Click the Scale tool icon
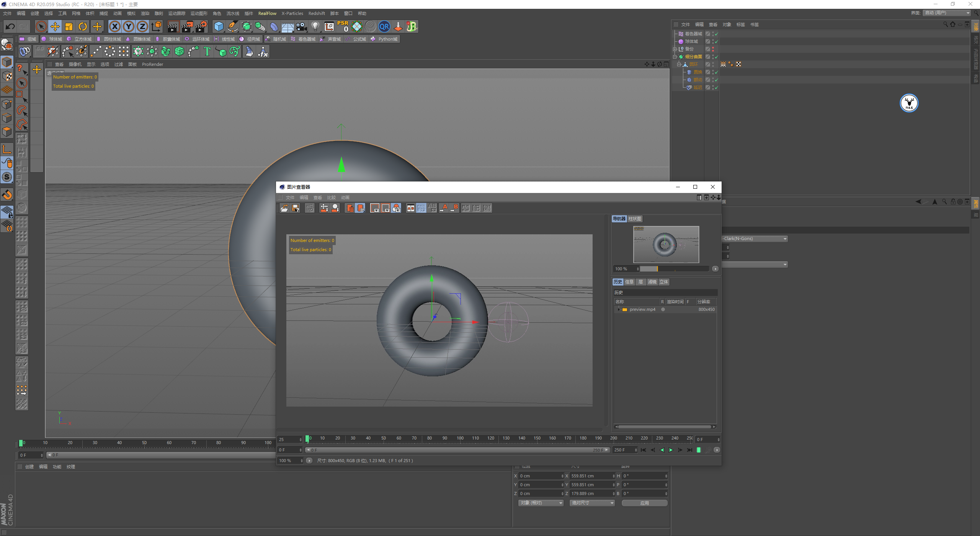The image size is (980, 536). [69, 26]
